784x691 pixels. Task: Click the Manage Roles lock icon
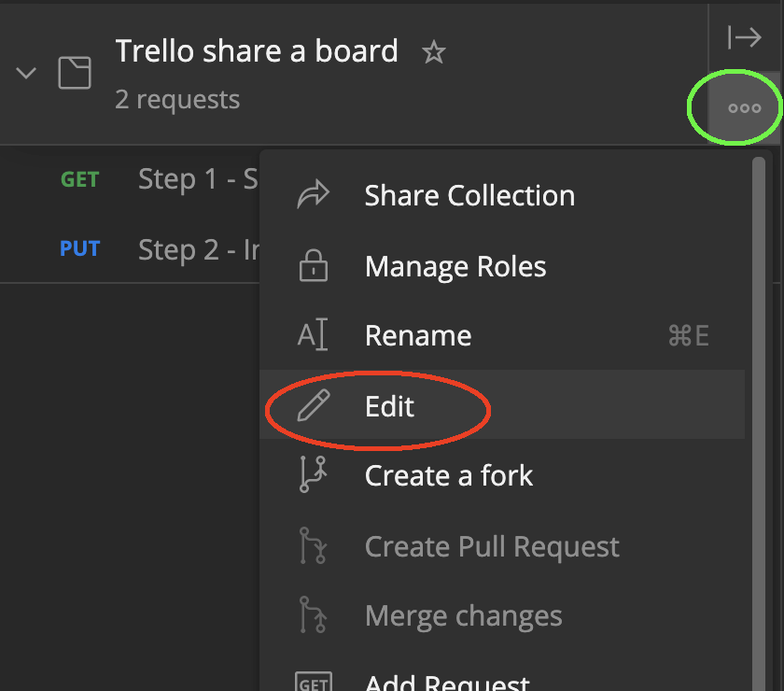point(314,265)
